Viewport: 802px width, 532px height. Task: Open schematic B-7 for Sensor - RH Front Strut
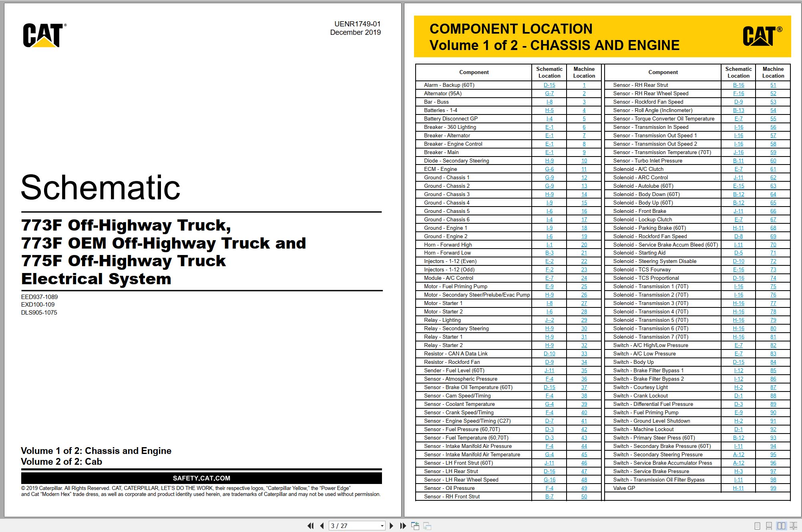tap(549, 497)
